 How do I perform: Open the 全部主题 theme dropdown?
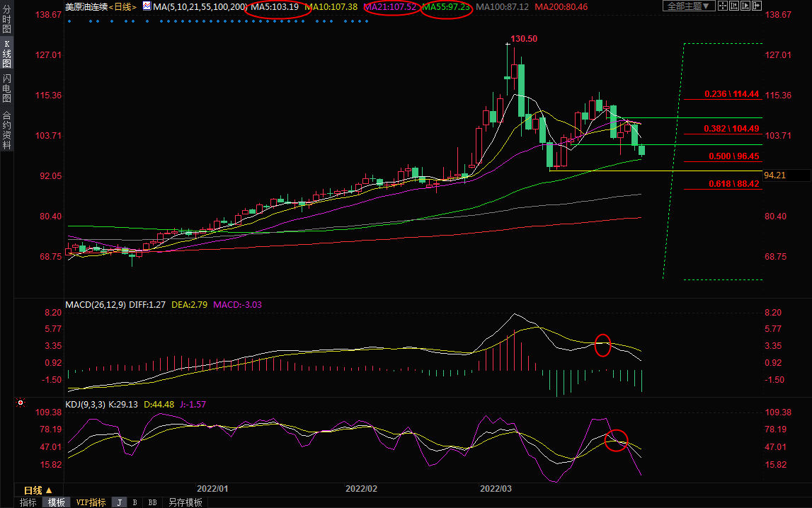688,6
